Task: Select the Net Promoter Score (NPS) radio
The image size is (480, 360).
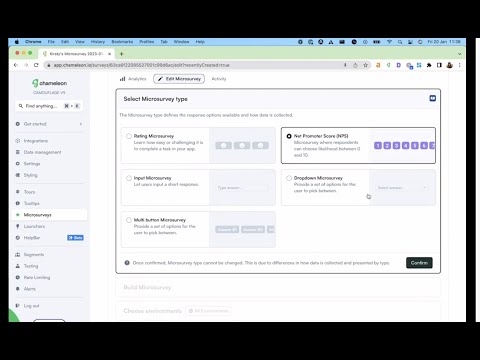Action: click(289, 136)
